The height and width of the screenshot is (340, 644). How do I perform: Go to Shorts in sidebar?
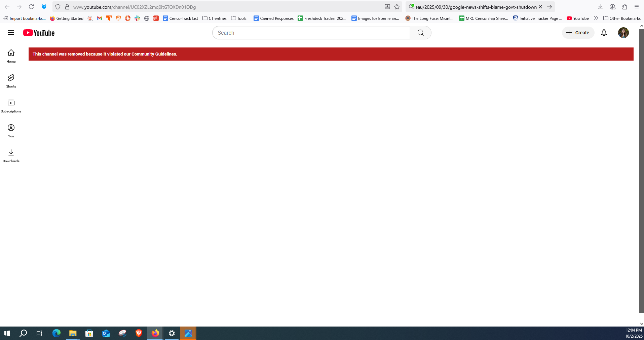click(x=11, y=81)
